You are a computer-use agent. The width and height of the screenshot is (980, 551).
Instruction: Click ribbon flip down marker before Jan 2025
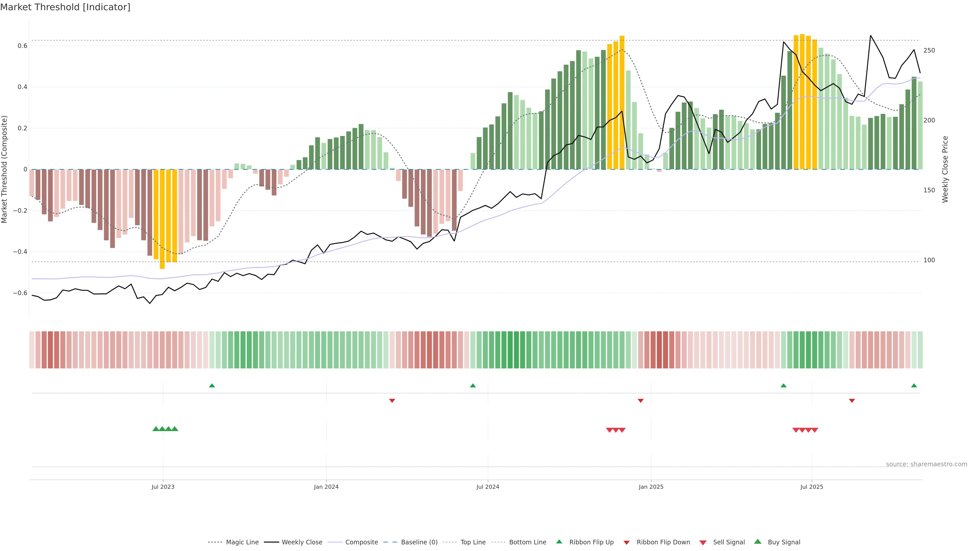(x=641, y=400)
